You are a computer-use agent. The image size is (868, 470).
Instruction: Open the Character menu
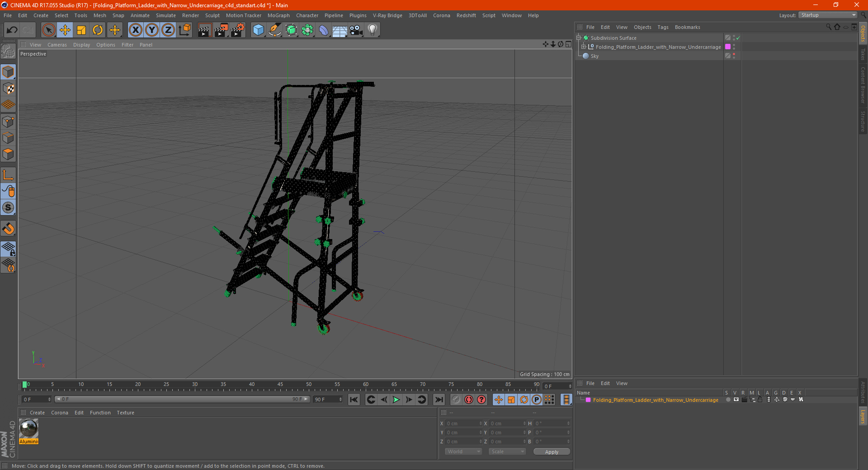point(307,15)
